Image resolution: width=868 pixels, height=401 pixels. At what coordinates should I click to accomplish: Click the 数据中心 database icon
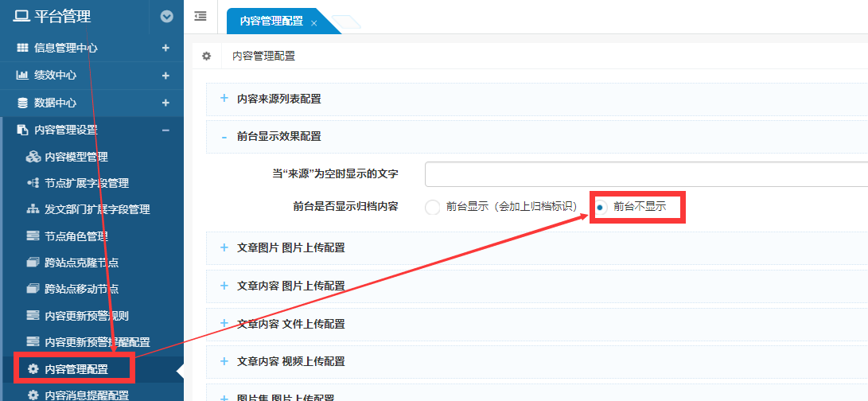(x=22, y=103)
